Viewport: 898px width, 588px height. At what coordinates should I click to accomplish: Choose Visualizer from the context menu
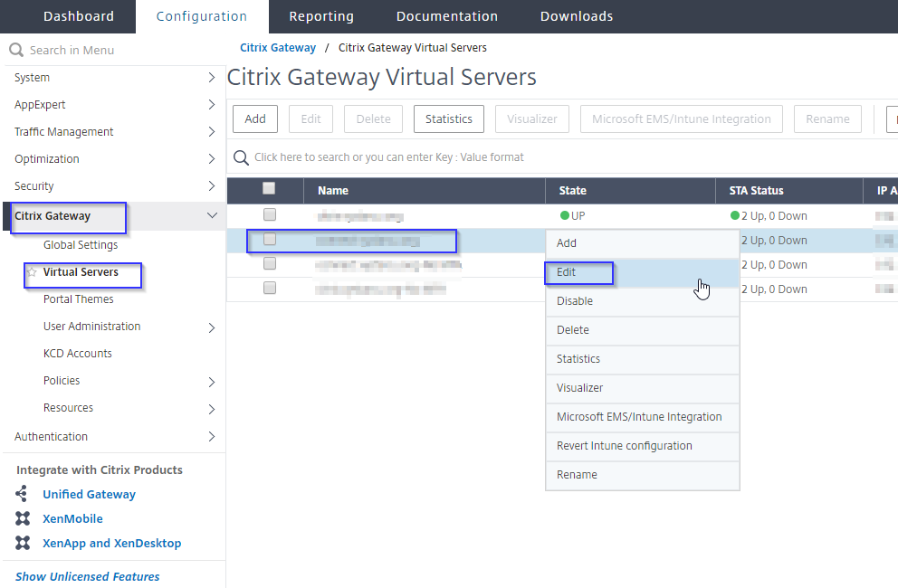click(x=643, y=388)
